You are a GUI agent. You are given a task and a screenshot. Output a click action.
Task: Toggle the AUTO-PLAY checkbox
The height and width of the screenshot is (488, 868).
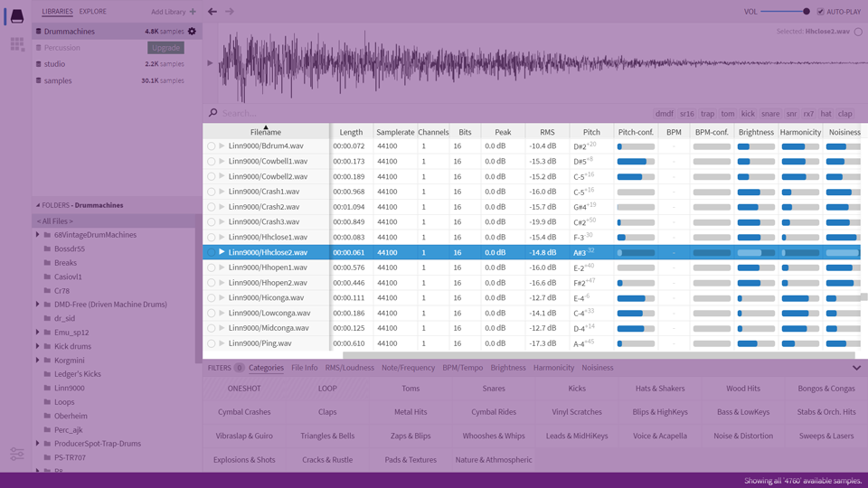tap(820, 12)
